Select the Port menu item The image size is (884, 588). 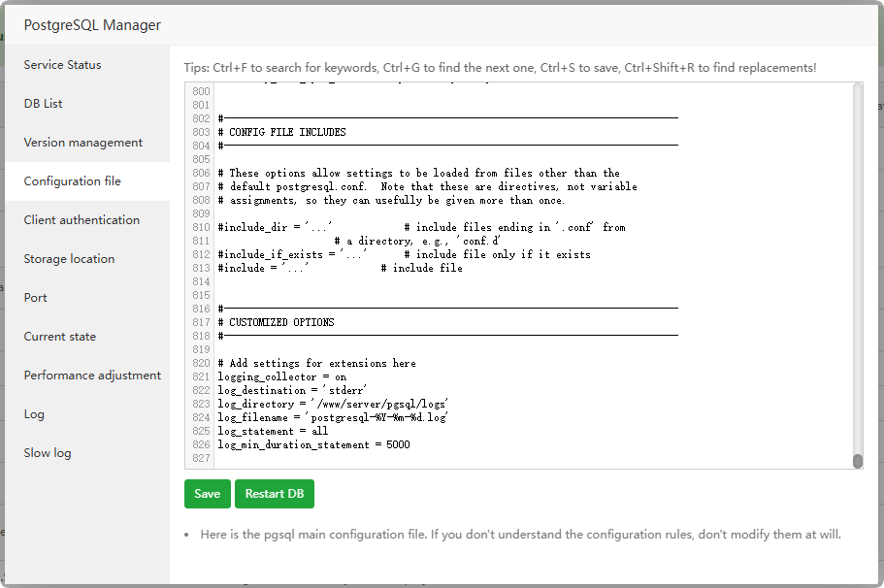[36, 298]
